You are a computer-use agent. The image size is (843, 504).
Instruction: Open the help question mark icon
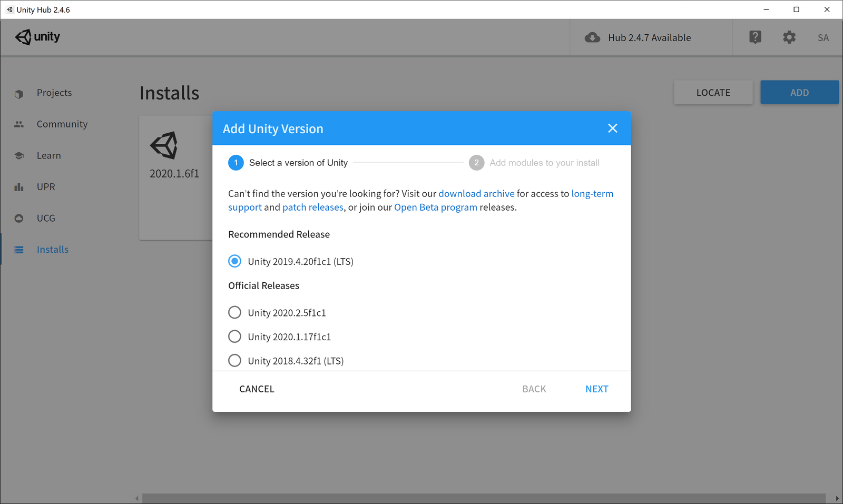(x=755, y=37)
